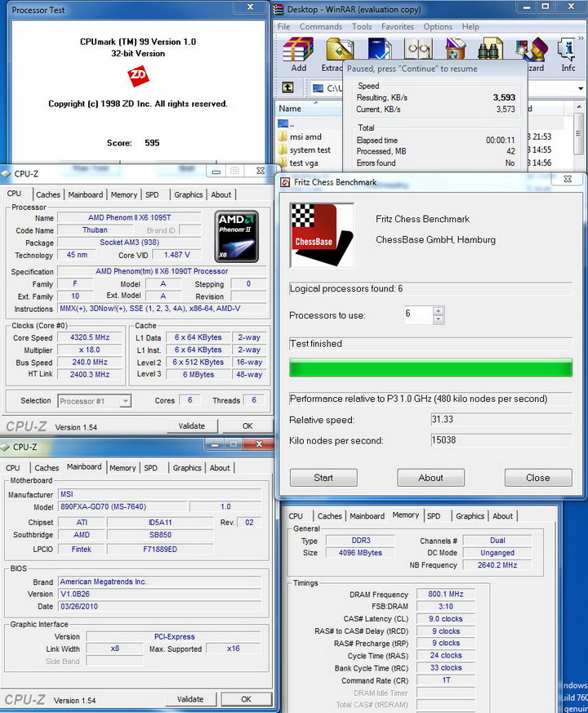Increase Processors to use with up spinner
The width and height of the screenshot is (588, 713).
click(439, 311)
